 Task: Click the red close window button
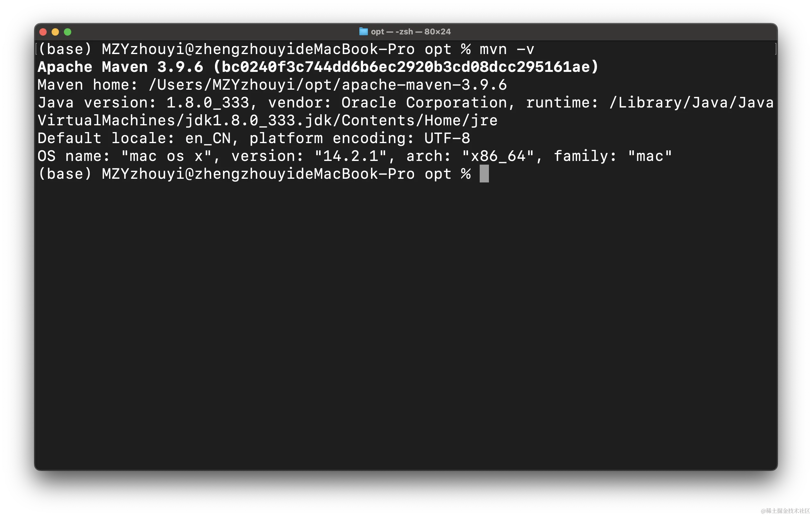click(43, 32)
